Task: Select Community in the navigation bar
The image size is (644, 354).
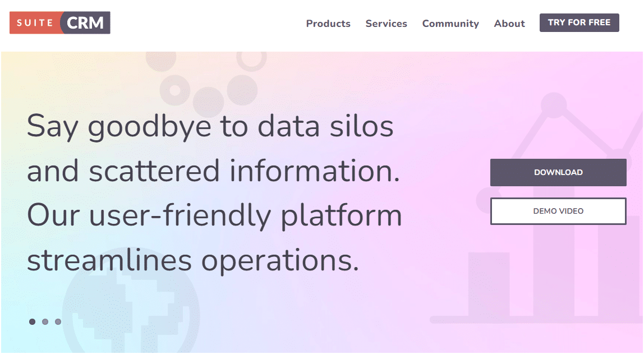Action: pos(450,24)
